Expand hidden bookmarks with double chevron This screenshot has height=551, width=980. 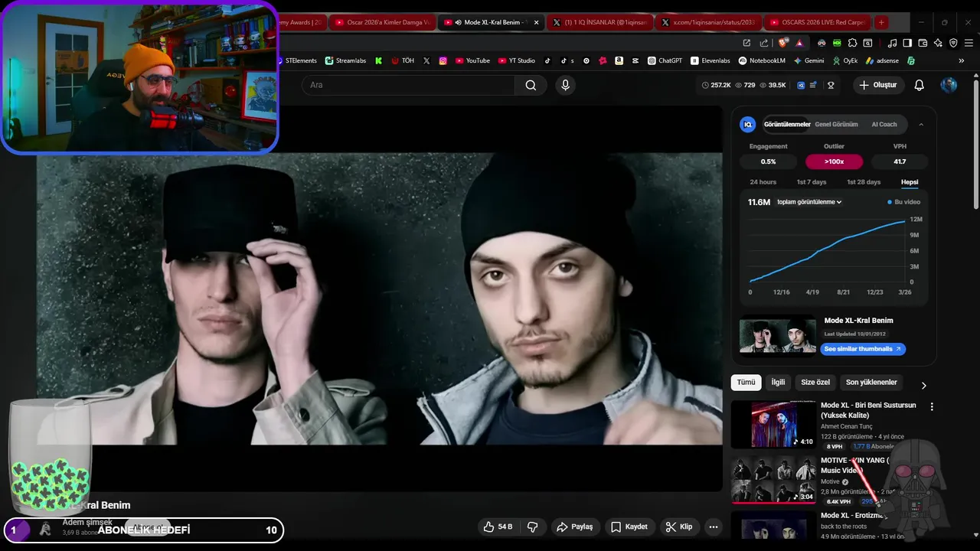pos(962,60)
